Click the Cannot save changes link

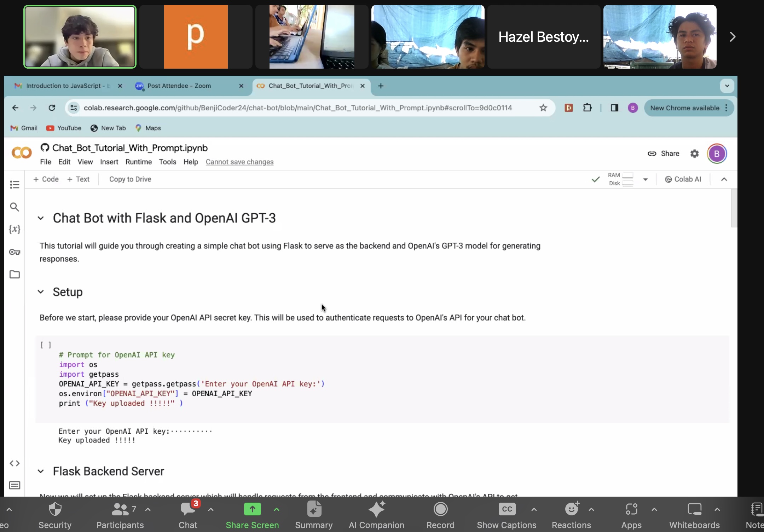239,162
